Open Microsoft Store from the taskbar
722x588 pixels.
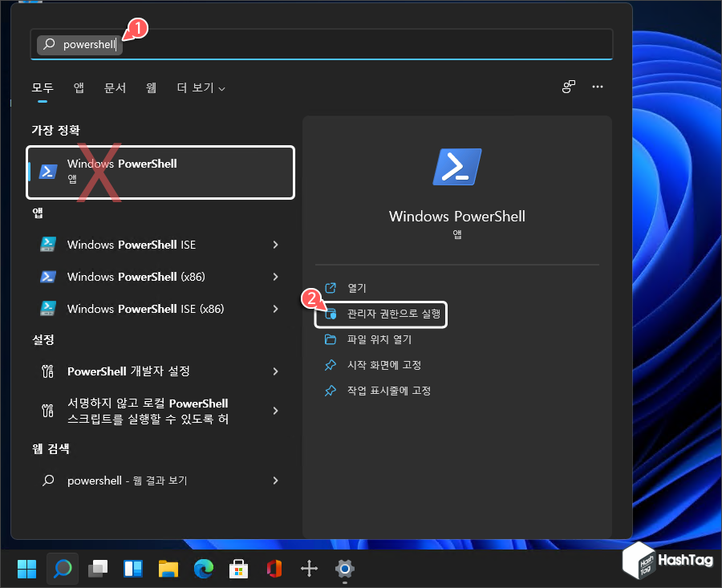238,569
